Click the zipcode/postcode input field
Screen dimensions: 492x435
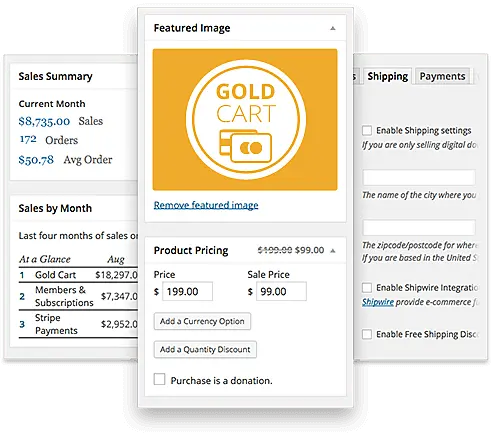(419, 228)
